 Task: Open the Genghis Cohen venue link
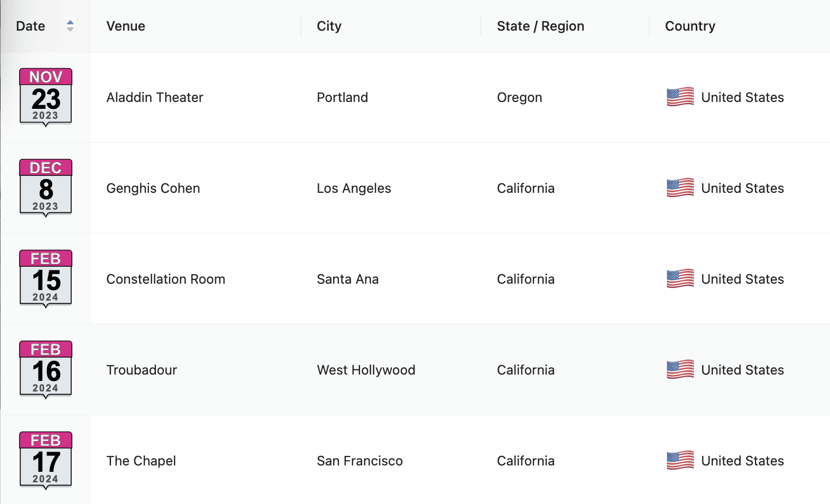153,188
